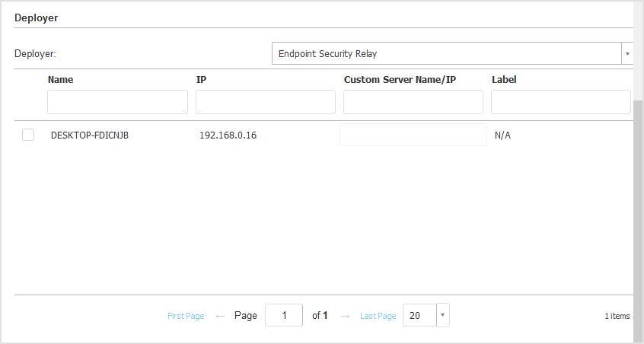Edit the custom server field for DESKTOP-FDICNJB
The height and width of the screenshot is (344, 644).
coord(413,135)
